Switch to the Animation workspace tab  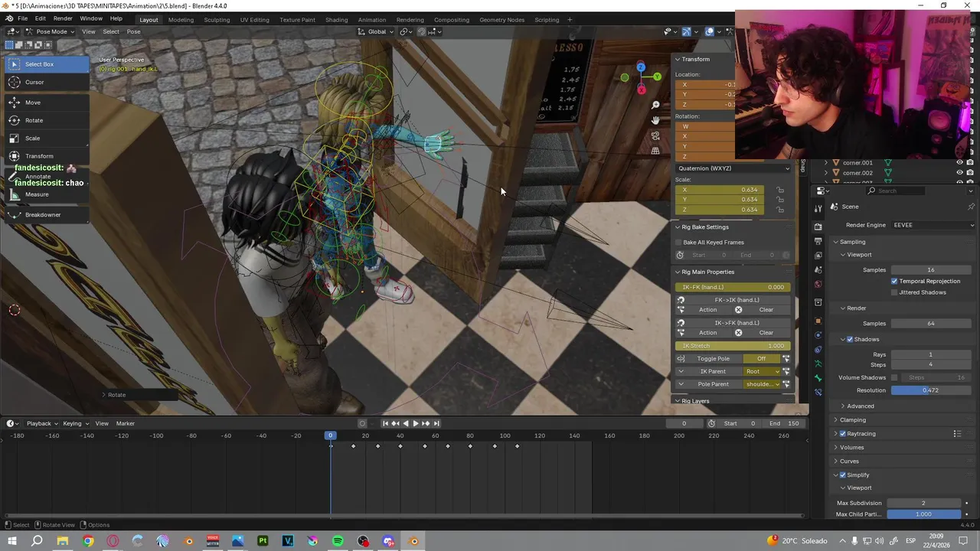[372, 20]
